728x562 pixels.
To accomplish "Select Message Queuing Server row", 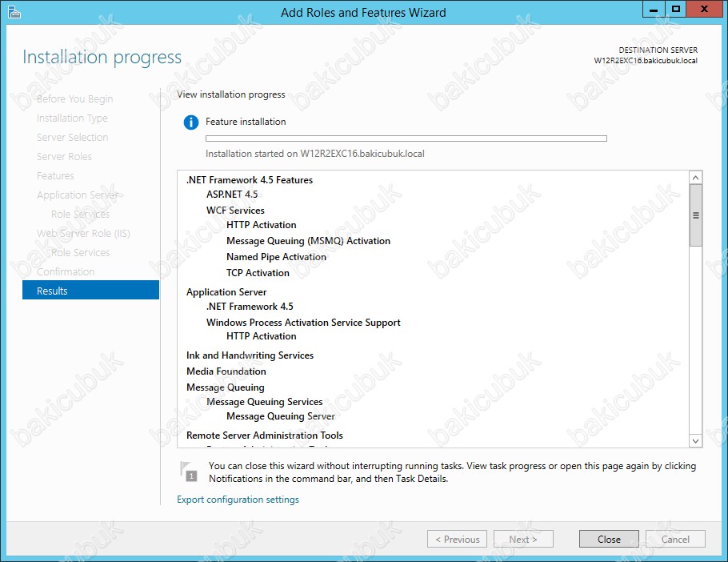I will point(281,416).
